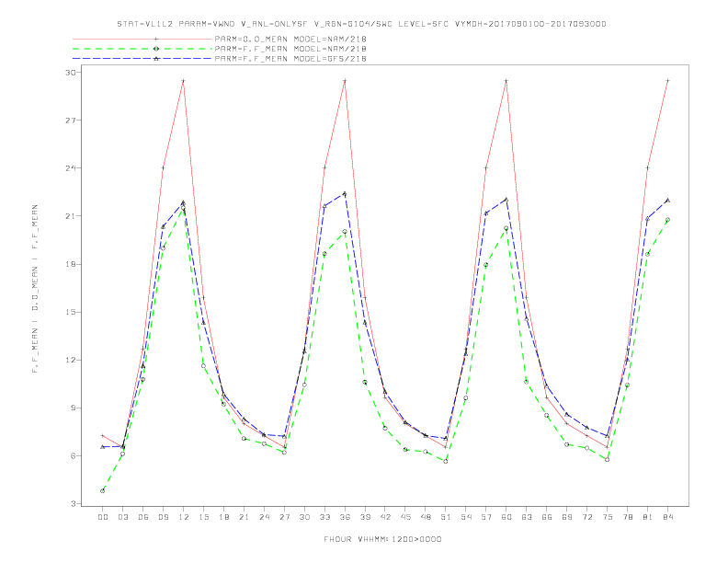
Task: Click the circle marker on green legend line
Action: (x=156, y=49)
